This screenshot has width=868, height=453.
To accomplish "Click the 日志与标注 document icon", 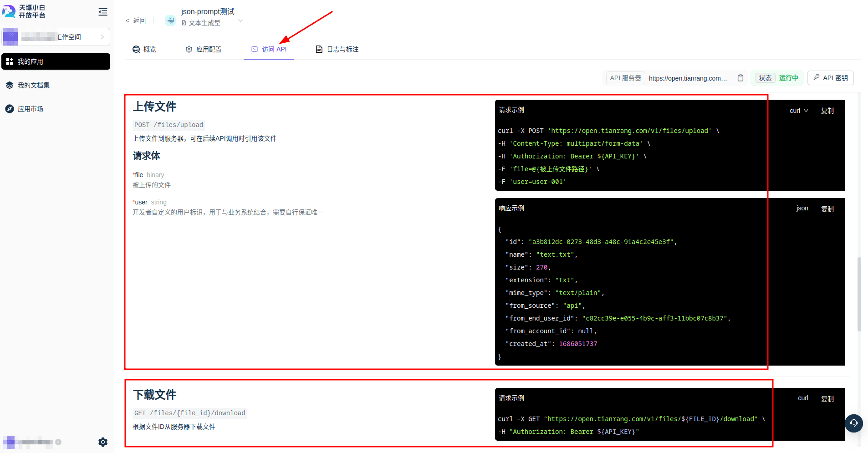I will 319,49.
